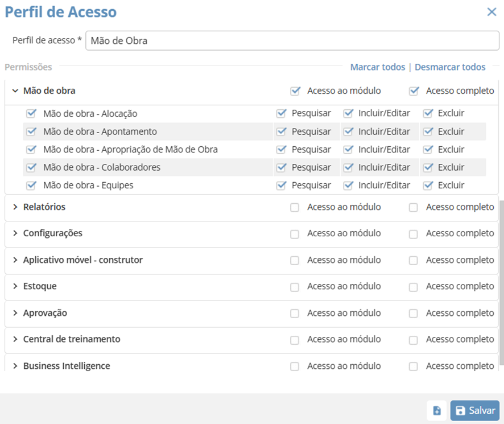Screen dimensions: 504x424
Task: Close the Perfil de Acesso dialog
Action: coord(491,11)
